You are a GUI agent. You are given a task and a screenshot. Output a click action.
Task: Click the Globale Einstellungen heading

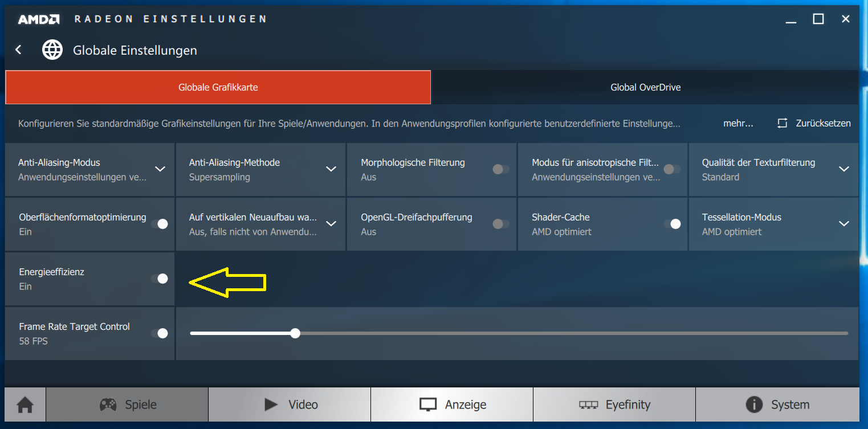pyautogui.click(x=135, y=50)
